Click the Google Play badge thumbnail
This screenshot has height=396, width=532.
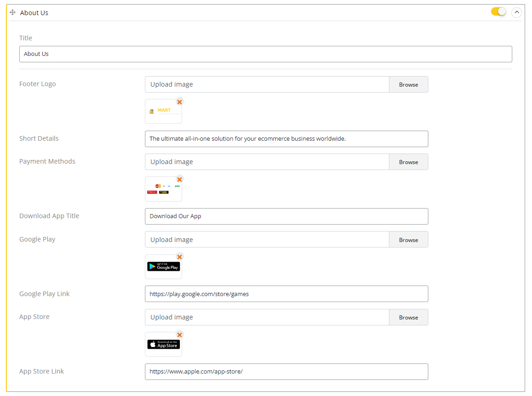pos(163,267)
